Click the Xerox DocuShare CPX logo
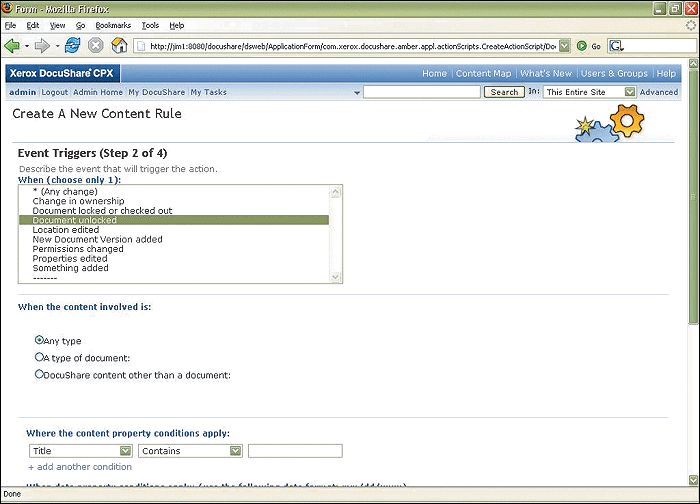The height and width of the screenshot is (504, 700). pyautogui.click(x=62, y=73)
